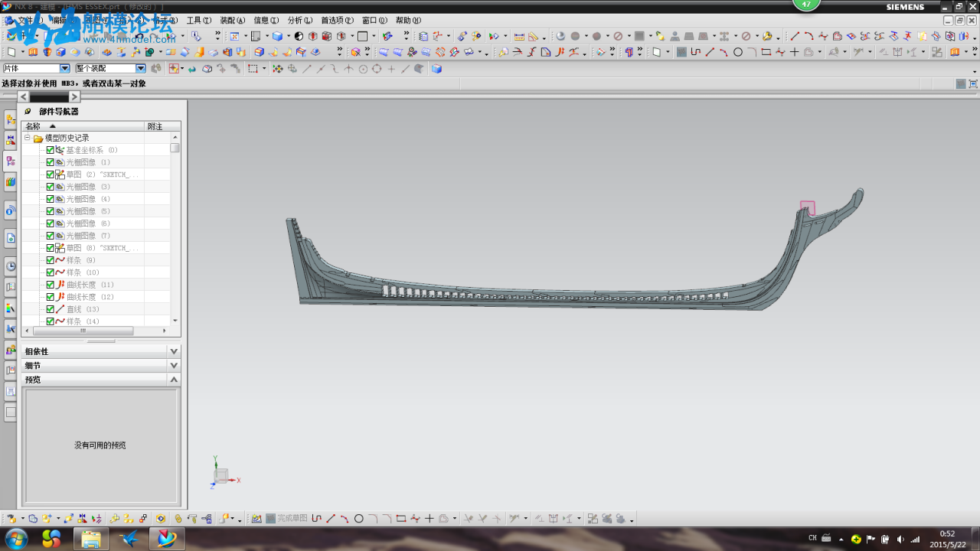980x551 pixels.
Task: Expand the 细节 panel section
Action: click(174, 365)
